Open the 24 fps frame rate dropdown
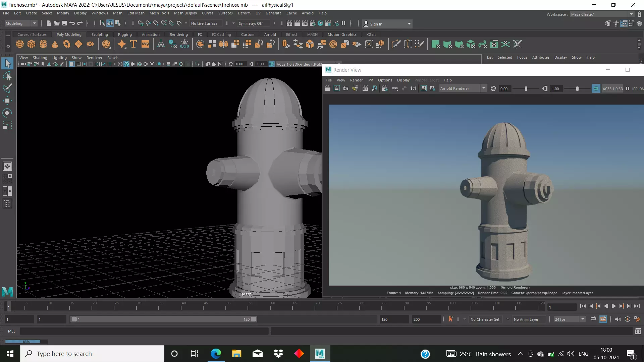Image resolution: width=644 pixels, height=362 pixels. (570, 319)
